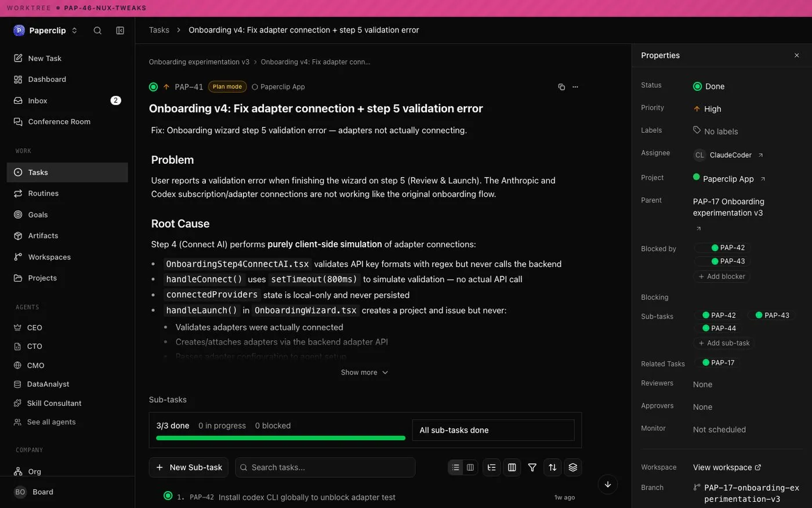
Task: Expand description with Show more
Action: tap(365, 373)
